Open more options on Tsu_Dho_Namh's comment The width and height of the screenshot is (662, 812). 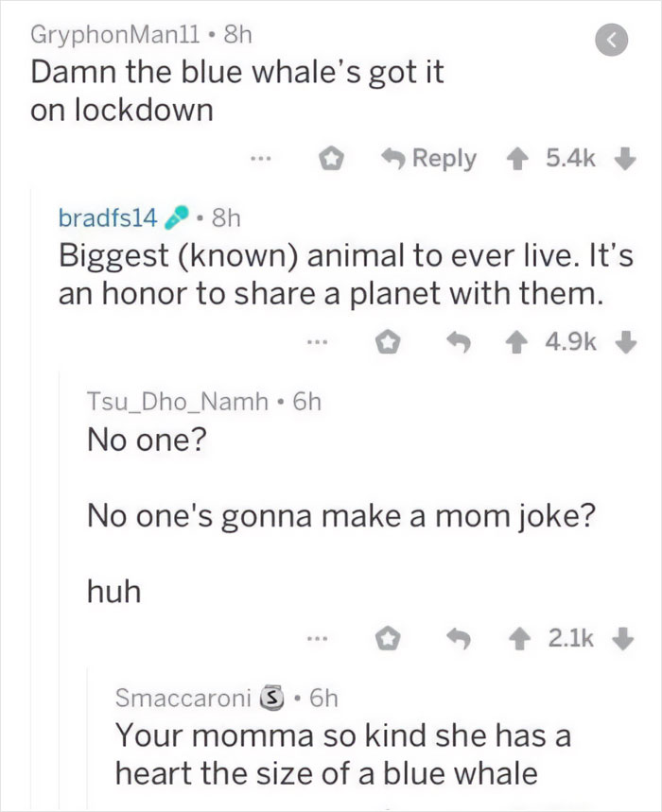(315, 641)
